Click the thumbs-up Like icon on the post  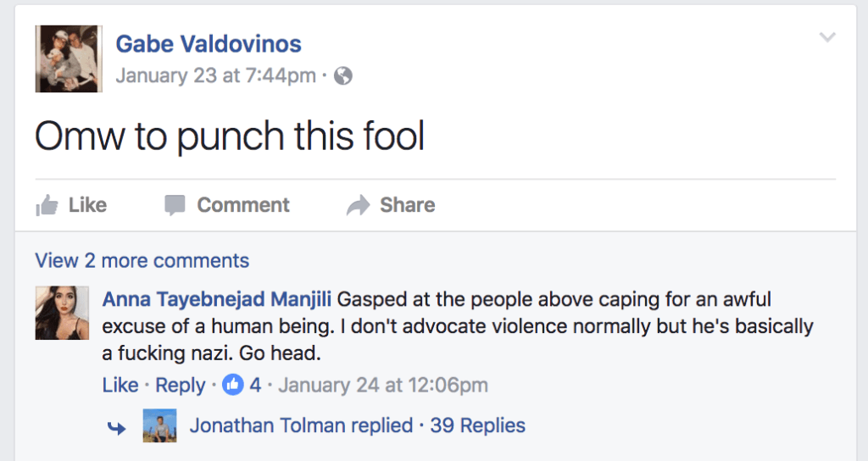coord(47,205)
